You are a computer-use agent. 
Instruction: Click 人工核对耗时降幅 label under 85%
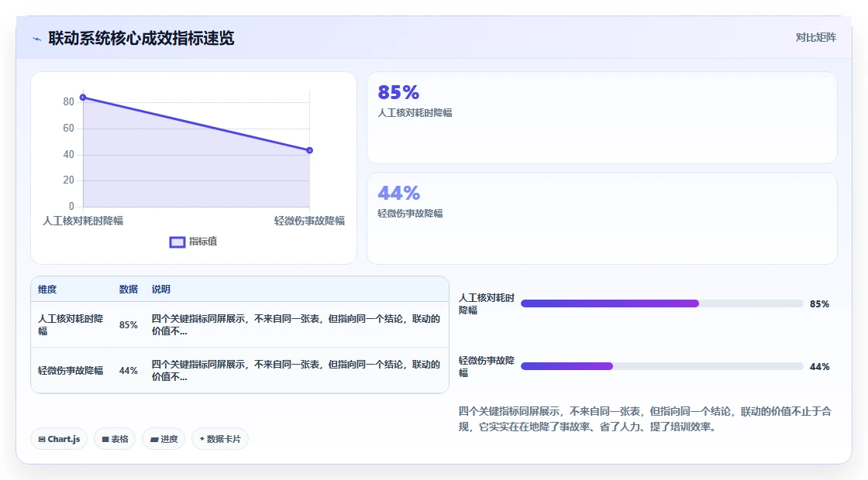(415, 113)
